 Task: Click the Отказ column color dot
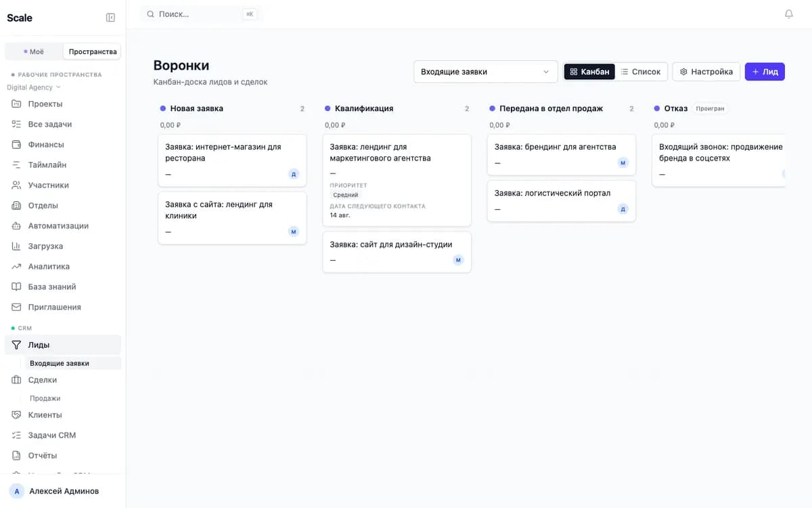[x=657, y=108]
